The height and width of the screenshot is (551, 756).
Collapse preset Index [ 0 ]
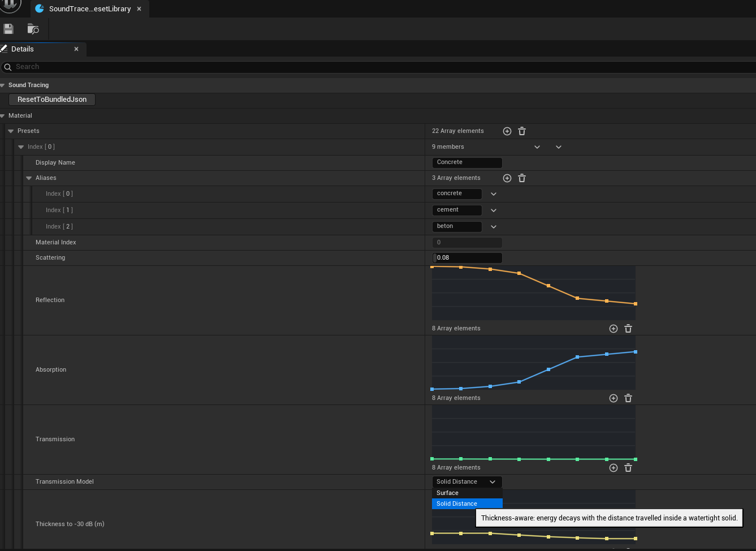coord(21,147)
